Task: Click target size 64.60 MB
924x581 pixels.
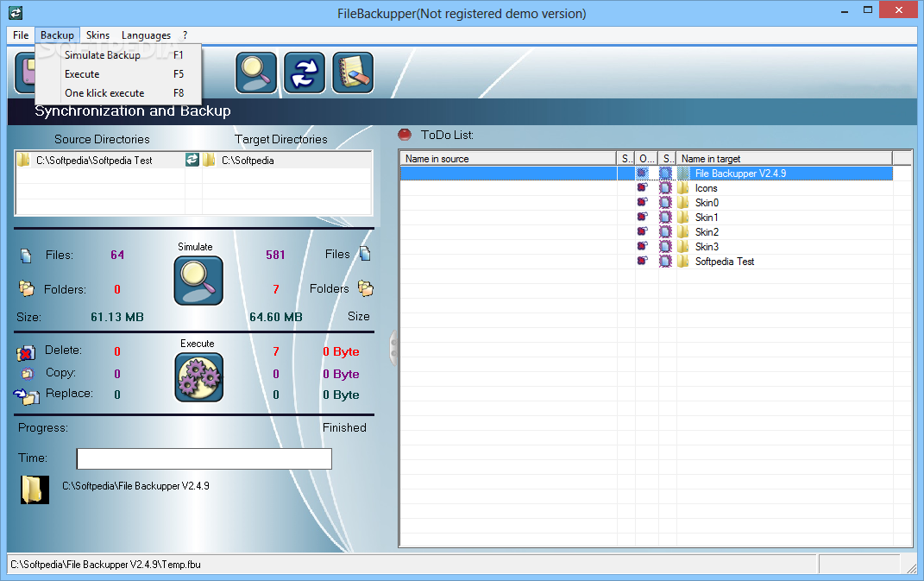Action: point(276,318)
